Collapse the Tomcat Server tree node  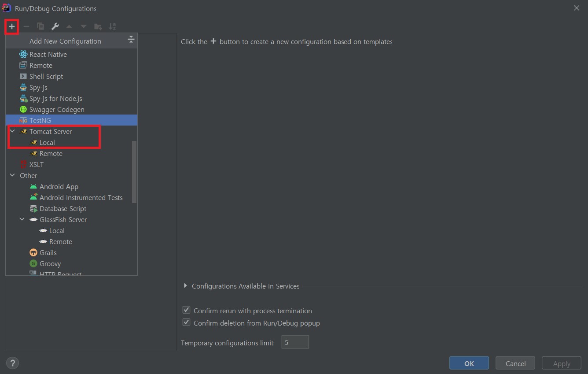(12, 131)
